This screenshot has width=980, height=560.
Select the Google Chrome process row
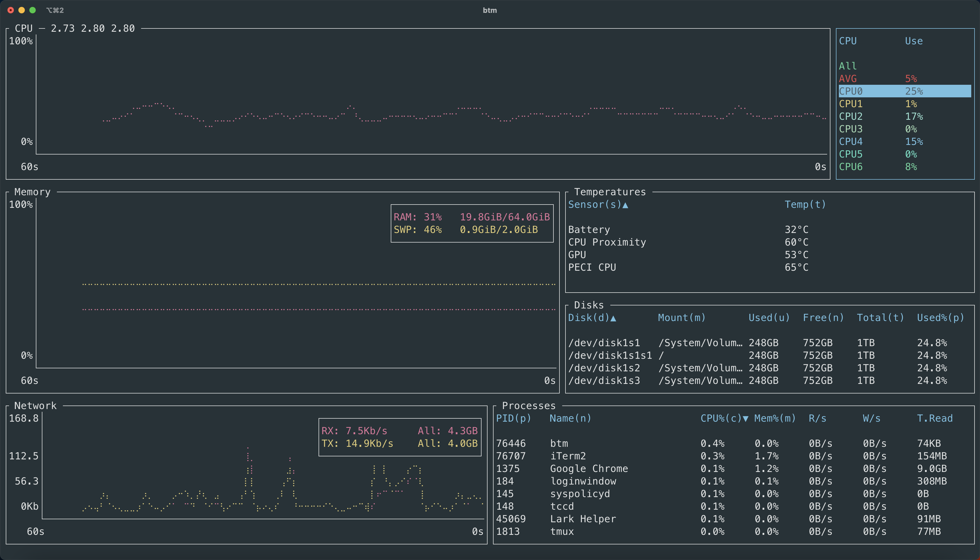(733, 468)
